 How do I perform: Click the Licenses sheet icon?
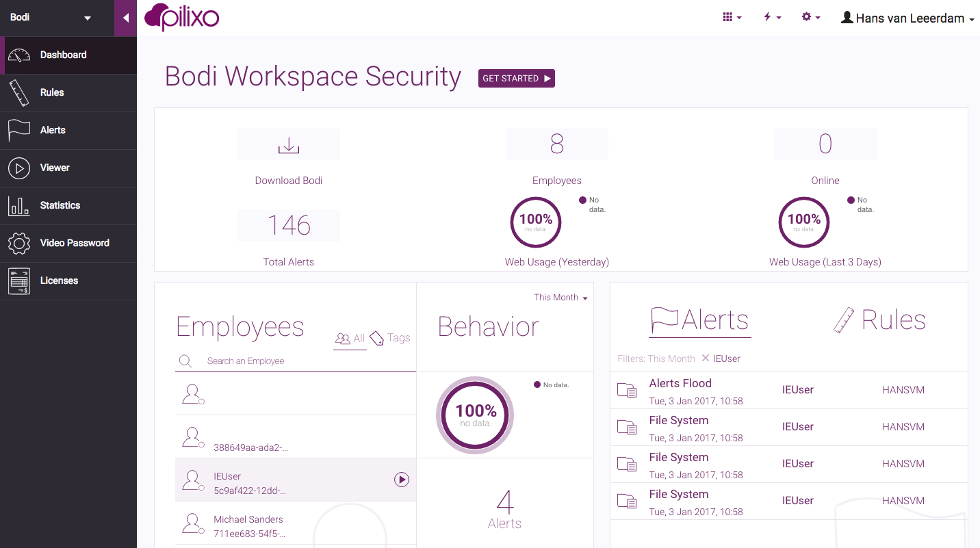19,280
